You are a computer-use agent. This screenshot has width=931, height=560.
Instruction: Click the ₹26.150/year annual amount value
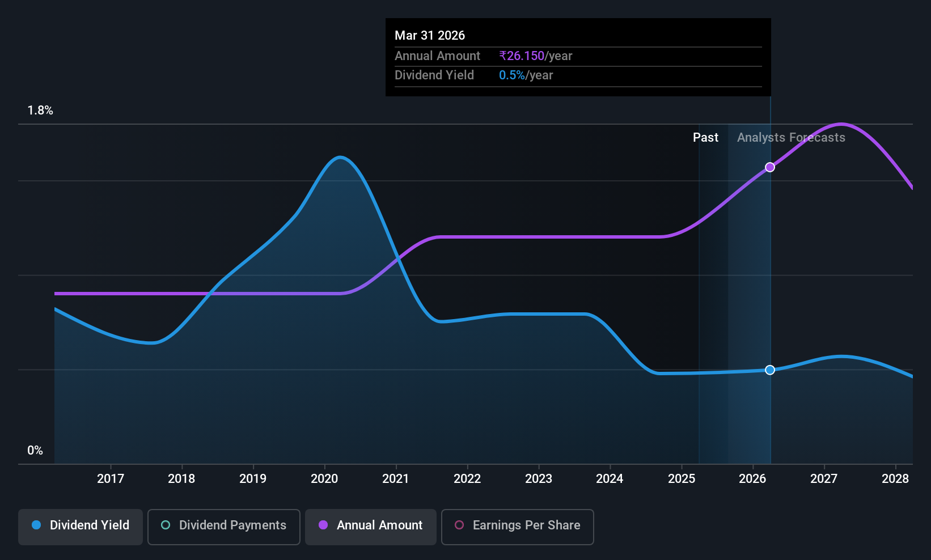536,56
